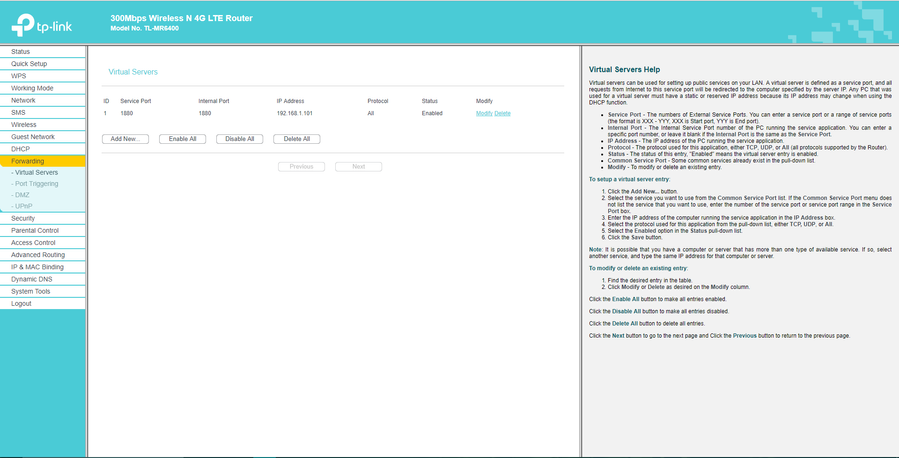Click Modify link for entry 1880
Image resolution: width=899 pixels, height=458 pixels.
[484, 113]
